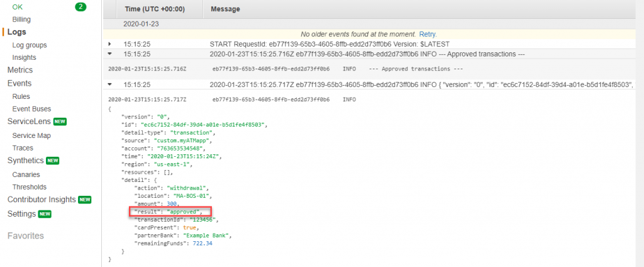Click the Message column header
644x267 pixels.
click(x=226, y=9)
